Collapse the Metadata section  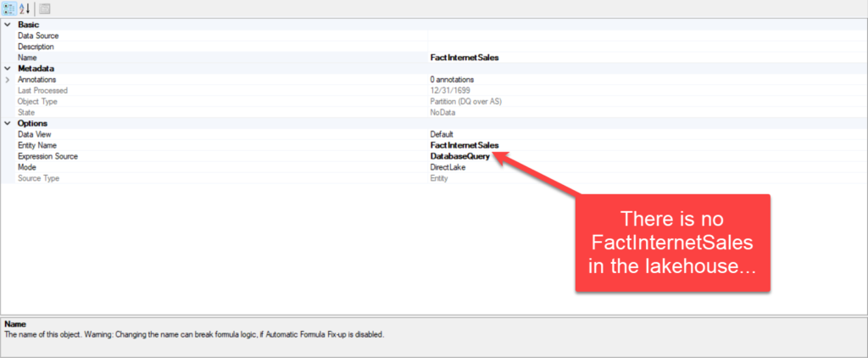pos(7,69)
